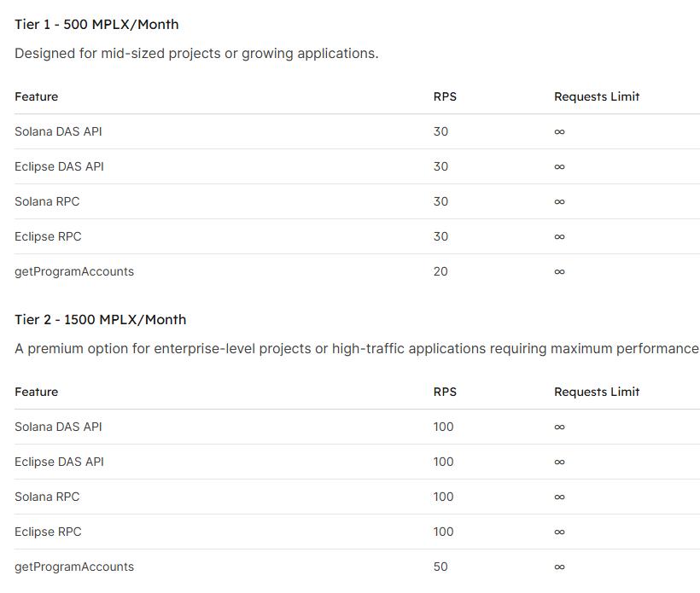Select Eclipse DAS API row in Tier 1
The width and height of the screenshot is (700, 593).
357,166
